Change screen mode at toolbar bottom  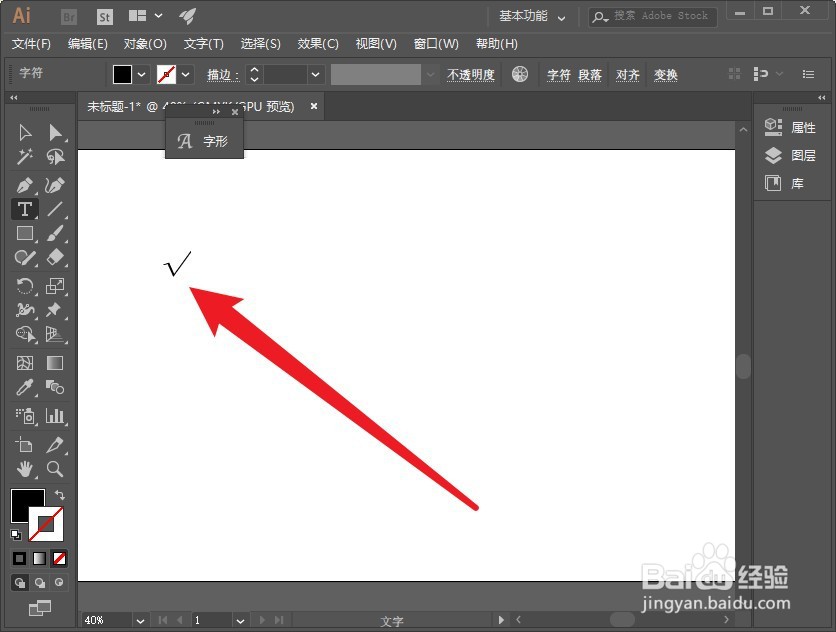(x=39, y=607)
